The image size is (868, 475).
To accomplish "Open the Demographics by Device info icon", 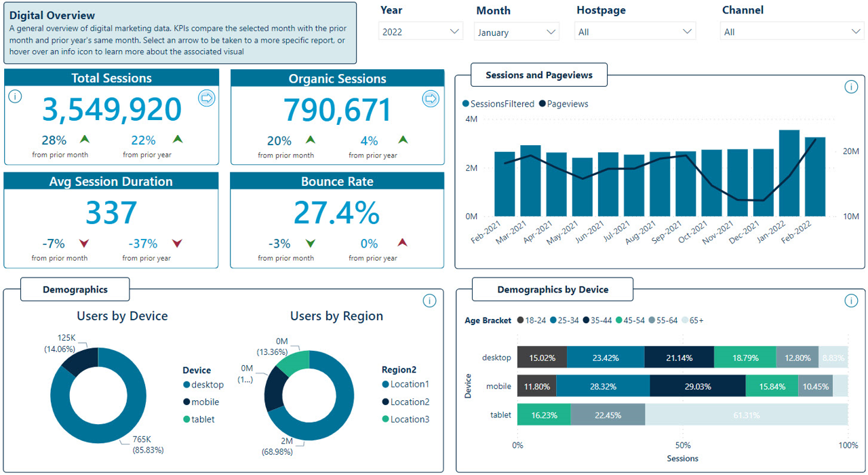I will (851, 301).
